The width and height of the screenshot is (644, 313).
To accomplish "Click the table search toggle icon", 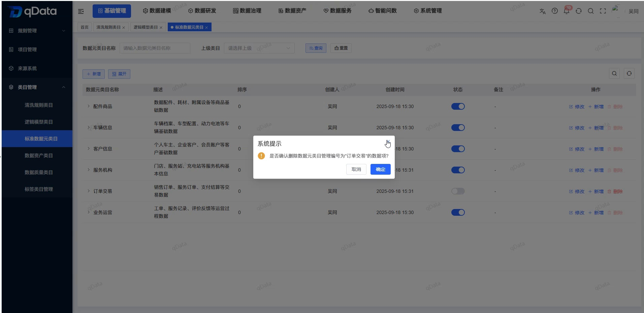I will point(614,73).
